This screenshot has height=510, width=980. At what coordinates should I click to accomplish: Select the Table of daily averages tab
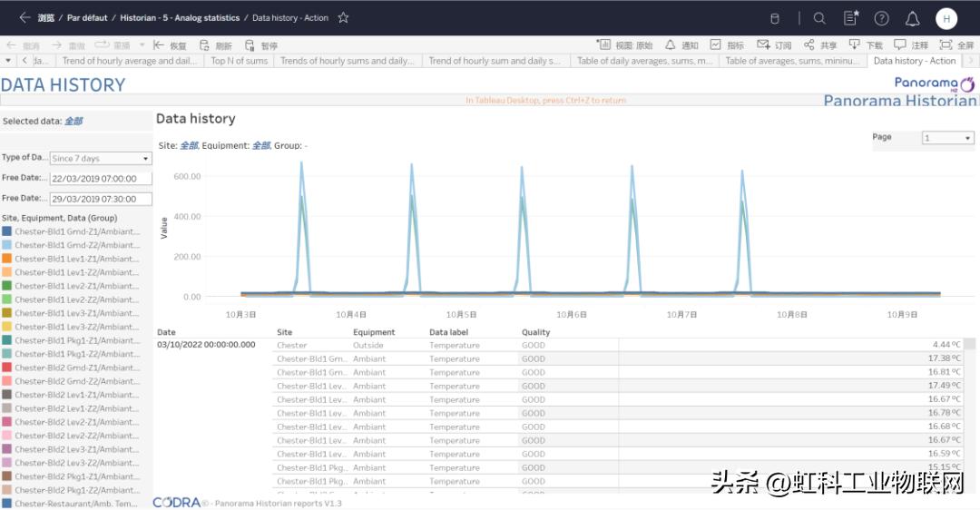coord(644,61)
